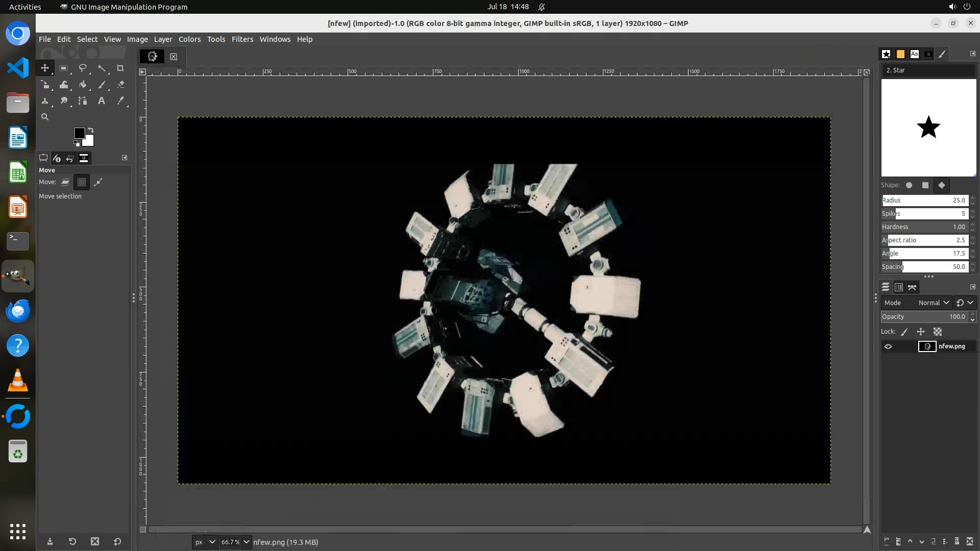This screenshot has width=980, height=551.
Task: Select the Crop tool
Action: [120, 68]
